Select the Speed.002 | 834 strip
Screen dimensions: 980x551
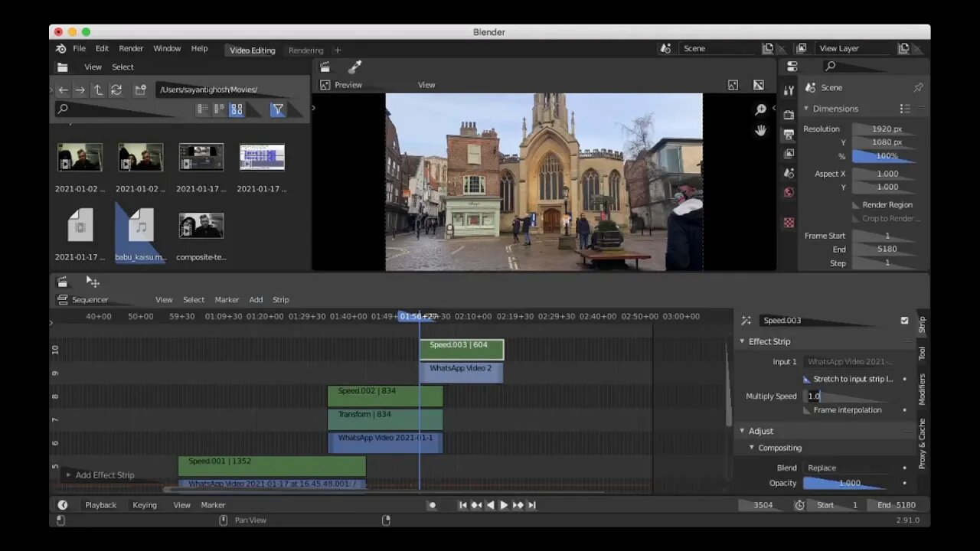pos(385,396)
